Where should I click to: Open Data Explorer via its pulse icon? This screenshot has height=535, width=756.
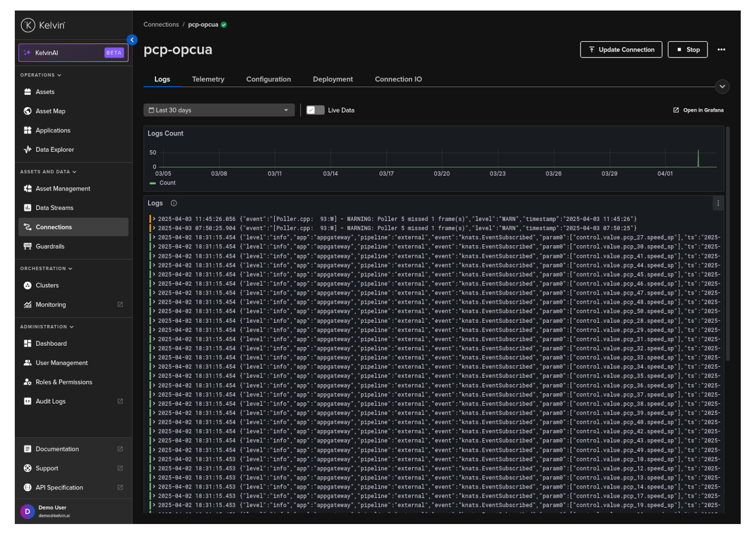28,150
